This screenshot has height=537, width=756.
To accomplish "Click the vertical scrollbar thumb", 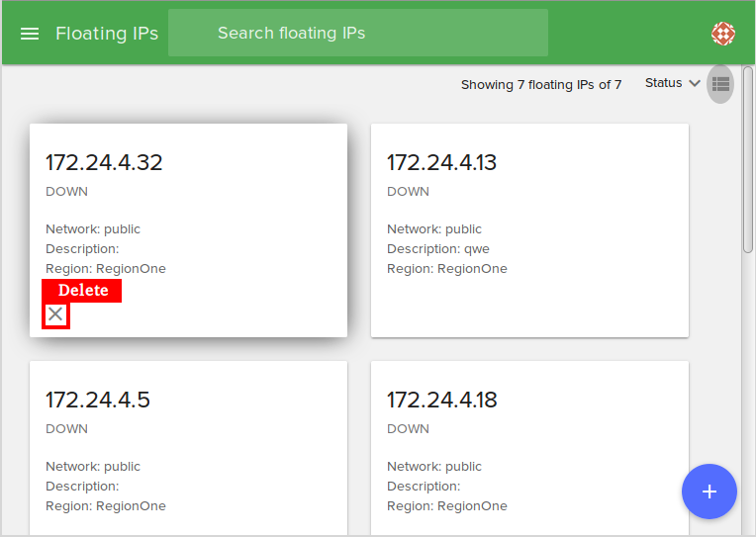I will click(x=748, y=158).
